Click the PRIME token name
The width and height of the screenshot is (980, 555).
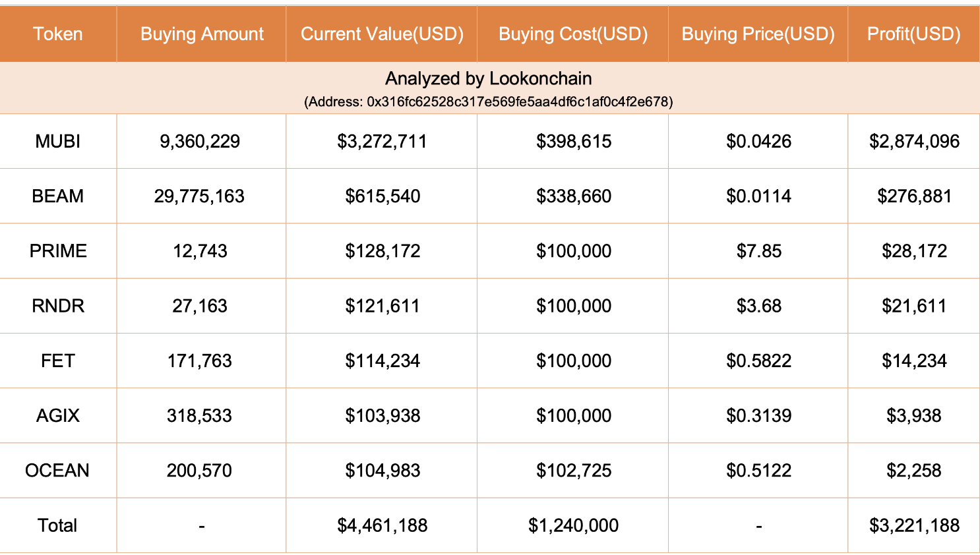click(58, 251)
